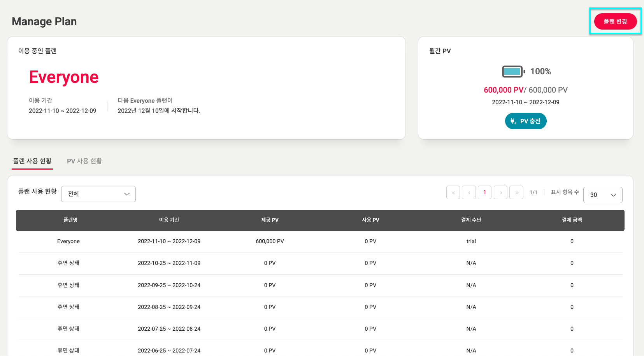Click the 이용 기간 column header

tap(169, 220)
